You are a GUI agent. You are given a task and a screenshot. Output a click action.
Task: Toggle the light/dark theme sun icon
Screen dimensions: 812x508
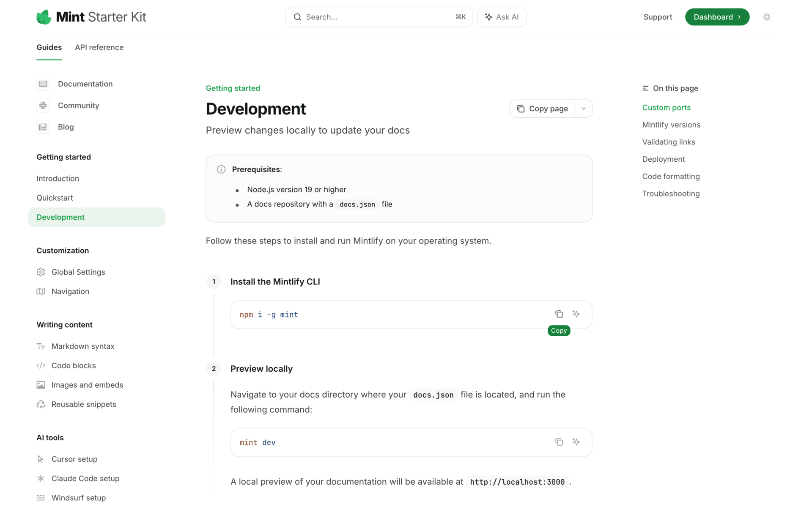point(767,17)
